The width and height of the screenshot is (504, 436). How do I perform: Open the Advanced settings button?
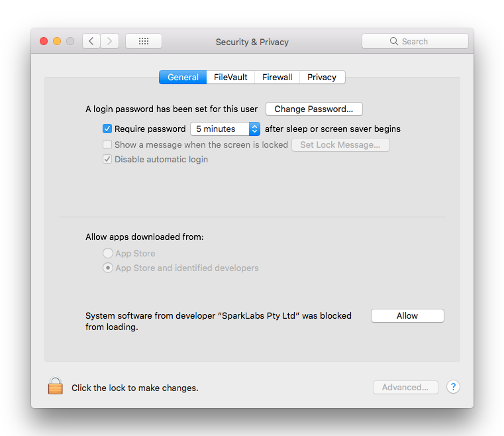pyautogui.click(x=405, y=388)
